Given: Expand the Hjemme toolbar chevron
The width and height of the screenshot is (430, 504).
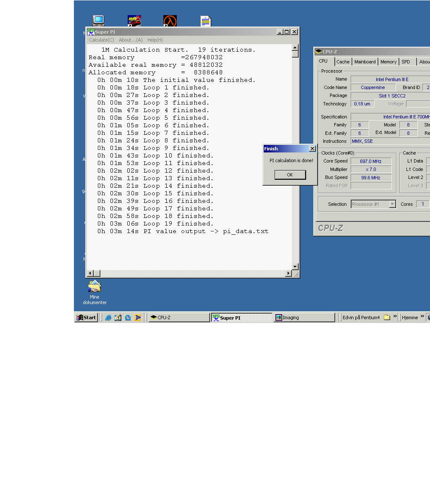Looking at the screenshot, I should point(422,317).
